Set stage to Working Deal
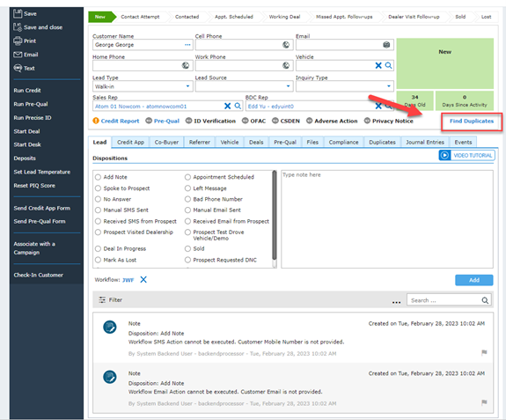Viewport: 506px width, 420px height. (x=284, y=17)
